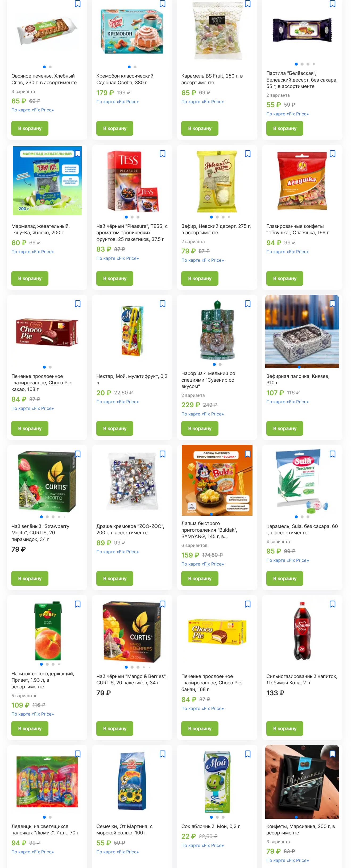Image resolution: width=356 pixels, height=868 pixels.
Task: Bookmark the Сок яблочный Мой juice
Action: point(247,754)
